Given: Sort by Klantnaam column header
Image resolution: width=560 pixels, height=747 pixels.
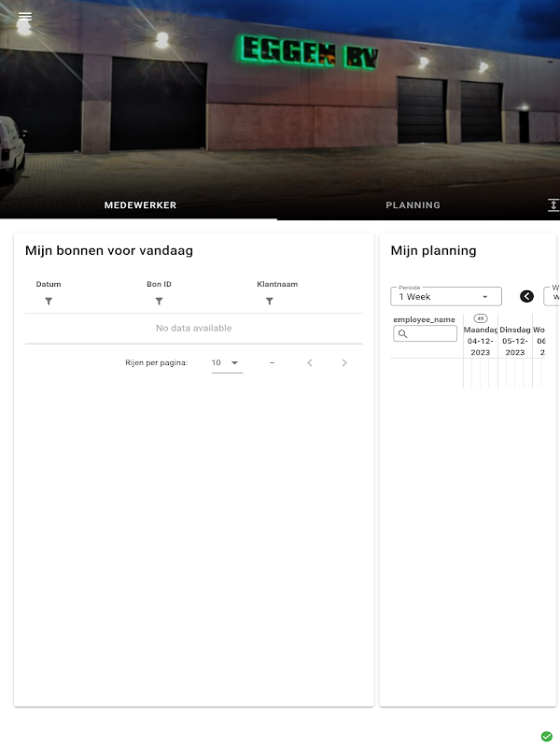Looking at the screenshot, I should [x=277, y=284].
